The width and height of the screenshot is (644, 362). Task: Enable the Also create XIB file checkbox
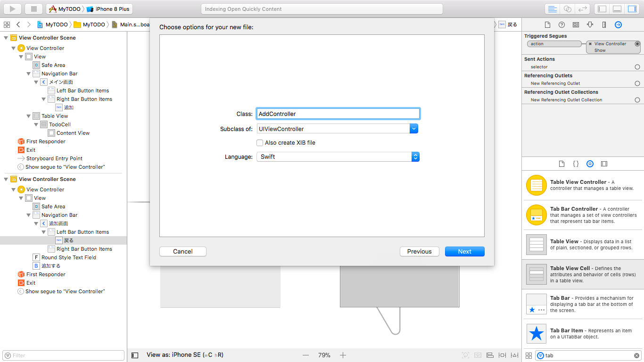pos(260,142)
